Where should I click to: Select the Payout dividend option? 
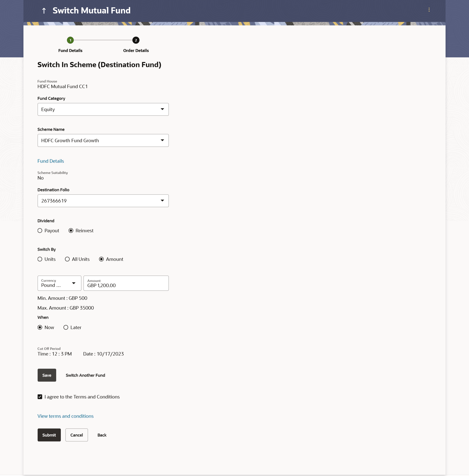click(40, 231)
